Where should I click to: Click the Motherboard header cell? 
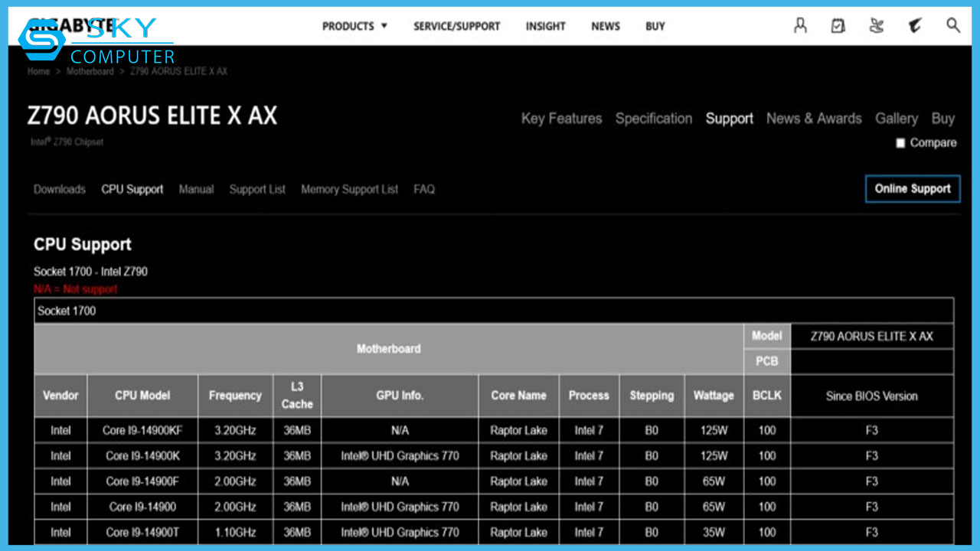point(389,349)
